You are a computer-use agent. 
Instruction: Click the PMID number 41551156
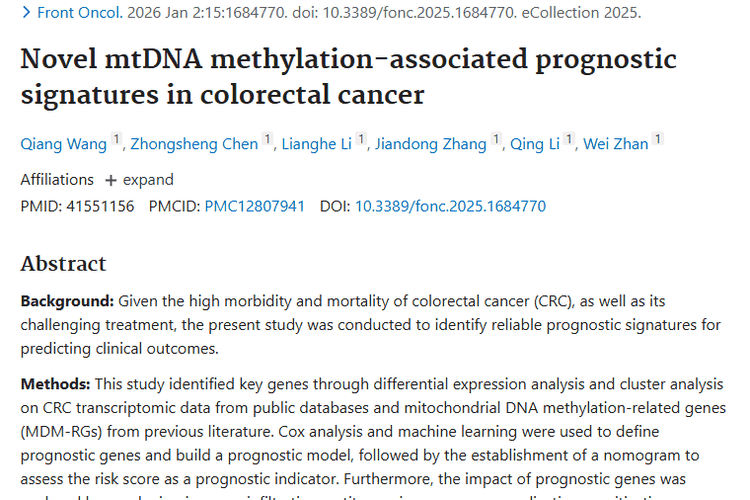(x=99, y=207)
